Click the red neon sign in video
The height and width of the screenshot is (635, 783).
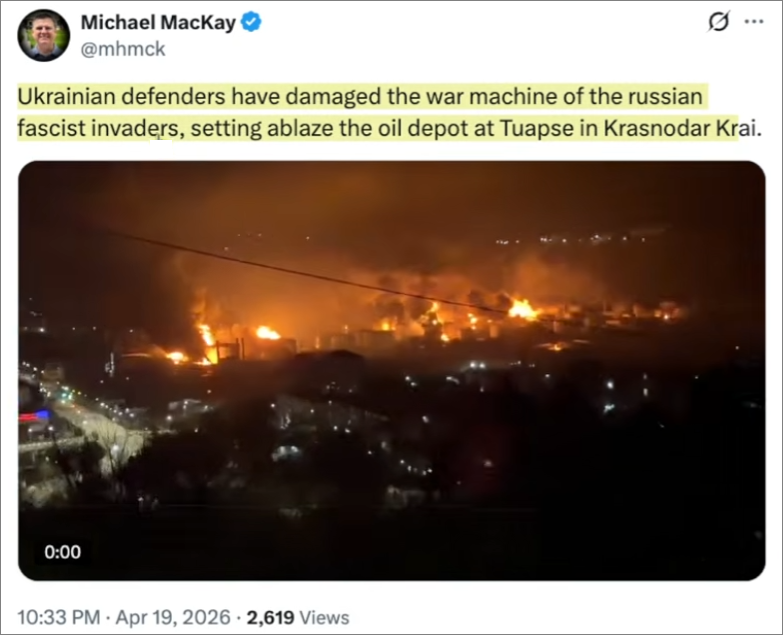click(34, 416)
